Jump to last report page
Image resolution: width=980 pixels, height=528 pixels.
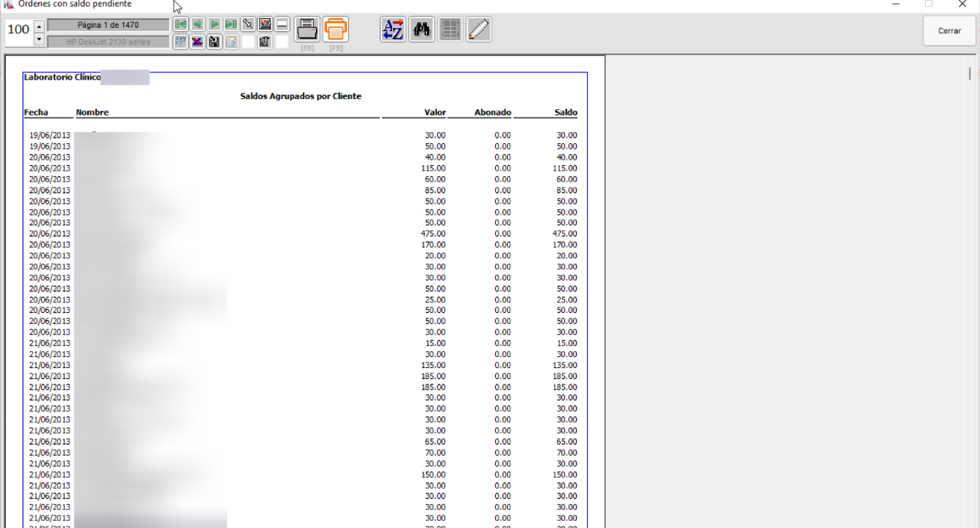[231, 25]
